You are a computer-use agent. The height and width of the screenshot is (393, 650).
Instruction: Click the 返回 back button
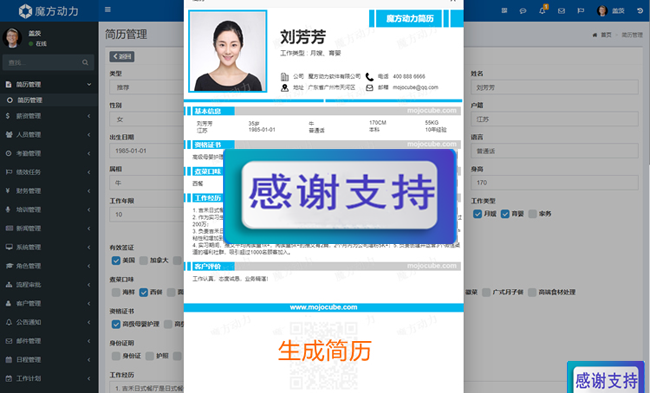(x=122, y=57)
